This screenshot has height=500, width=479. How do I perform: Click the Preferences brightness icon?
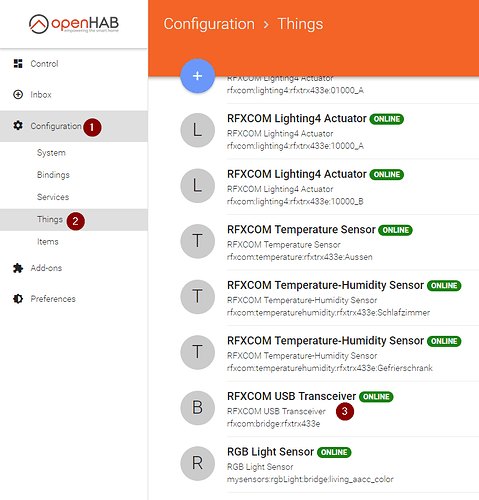coord(18,299)
